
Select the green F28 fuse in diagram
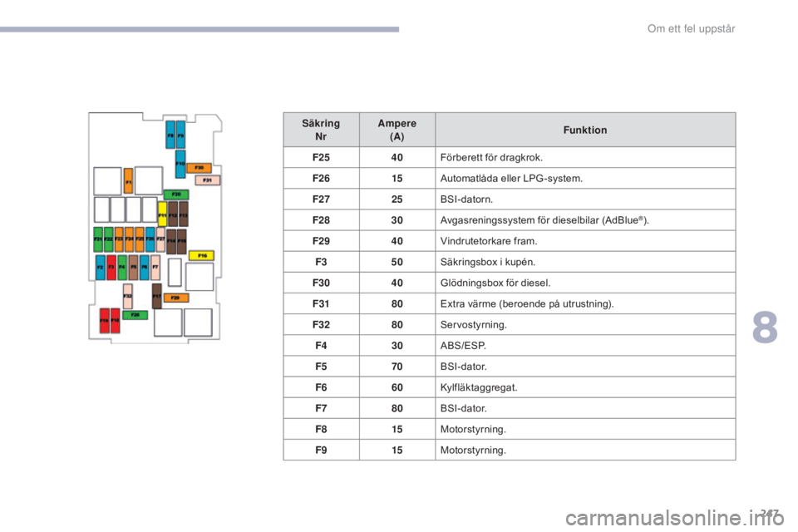[x=135, y=315]
